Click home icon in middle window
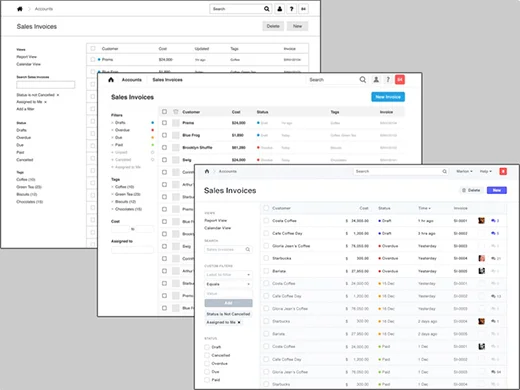520x390 pixels. (111, 80)
